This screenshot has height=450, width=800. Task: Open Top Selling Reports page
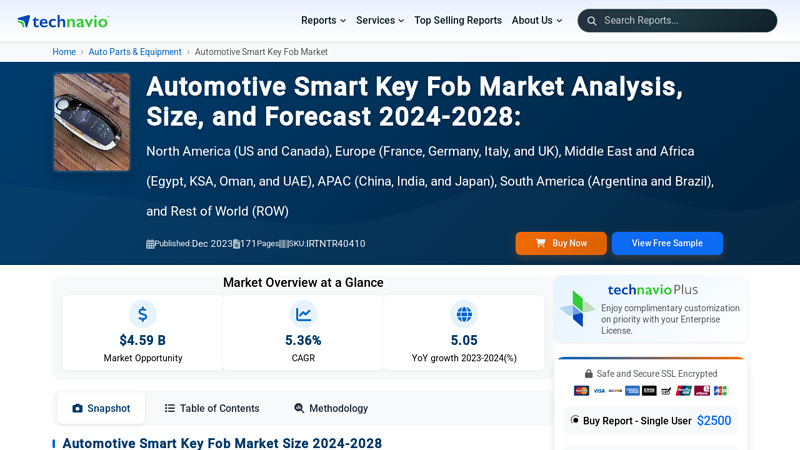458,20
